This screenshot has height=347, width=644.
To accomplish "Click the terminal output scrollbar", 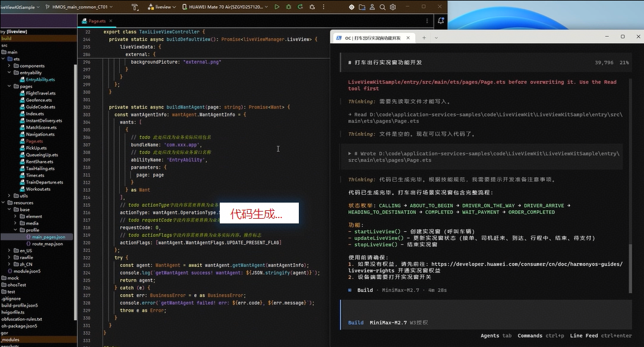I will tap(630, 268).
